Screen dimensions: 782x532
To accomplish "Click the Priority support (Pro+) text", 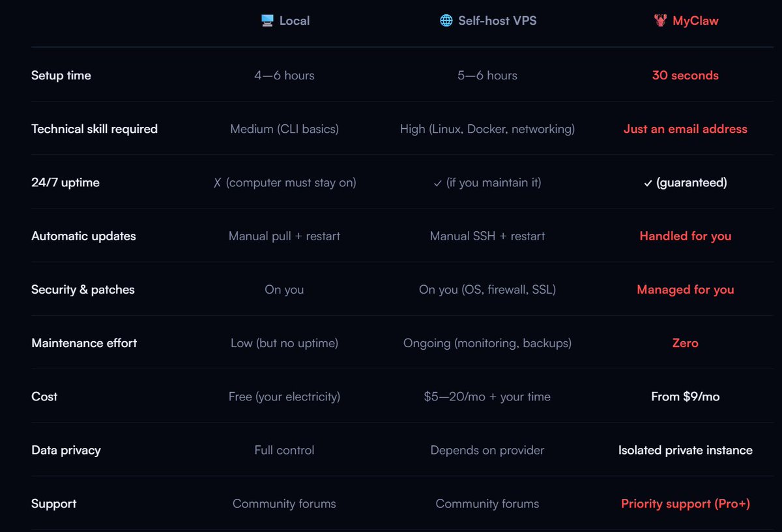I will [x=686, y=504].
